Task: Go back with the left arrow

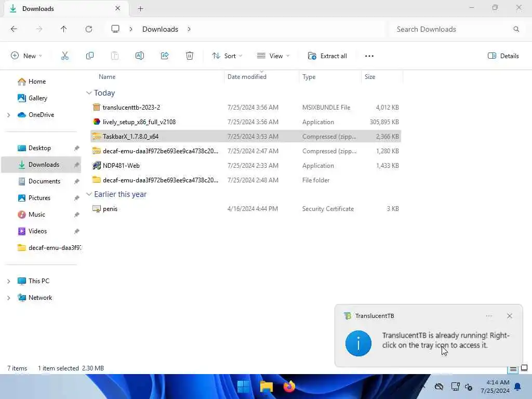Action: pos(14,29)
